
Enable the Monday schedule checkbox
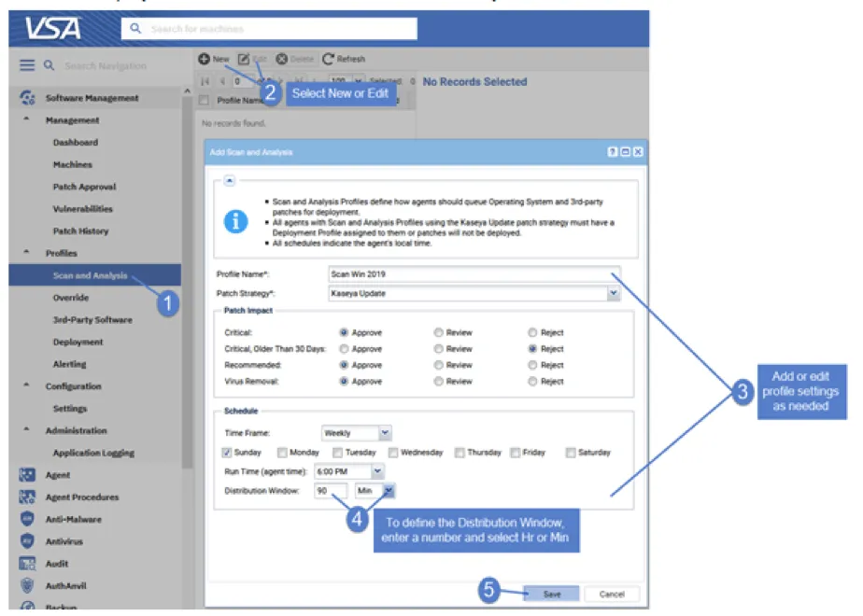[283, 453]
